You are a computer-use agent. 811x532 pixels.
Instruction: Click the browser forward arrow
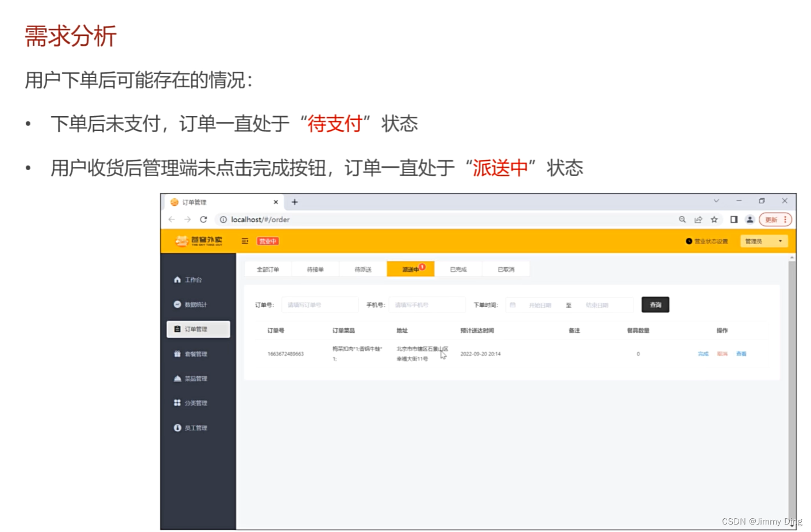(x=187, y=219)
